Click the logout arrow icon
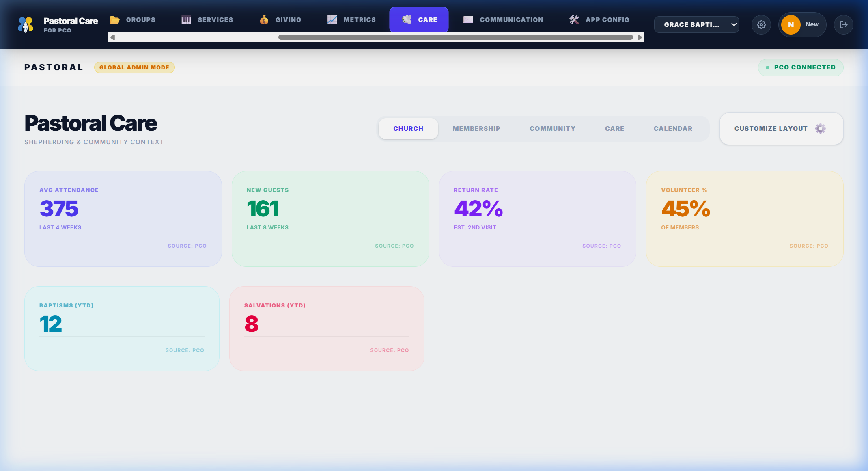The image size is (868, 471). point(844,25)
